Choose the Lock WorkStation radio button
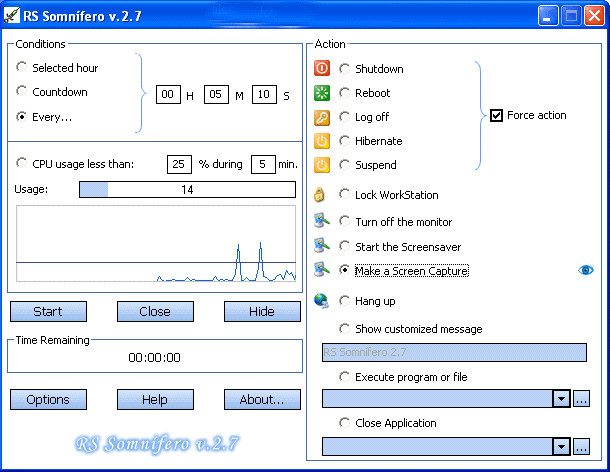The width and height of the screenshot is (610, 472). coord(344,194)
